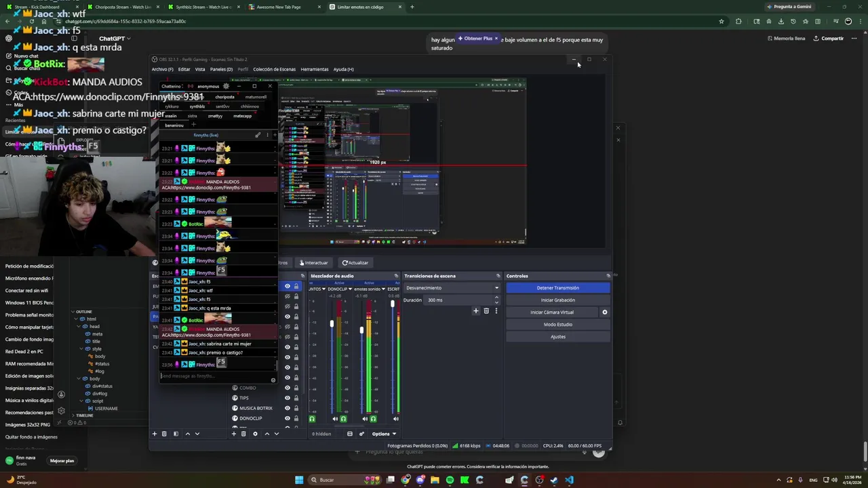The width and height of the screenshot is (868, 488).
Task: Toggle audio mixer layout icon
Action: 350,434
